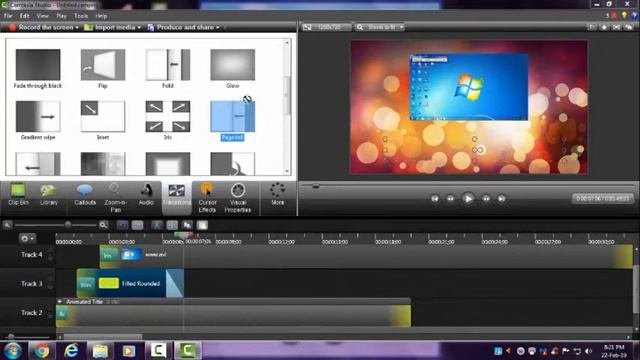Select the Transitions tab
The height and width of the screenshot is (360, 640).
(177, 197)
